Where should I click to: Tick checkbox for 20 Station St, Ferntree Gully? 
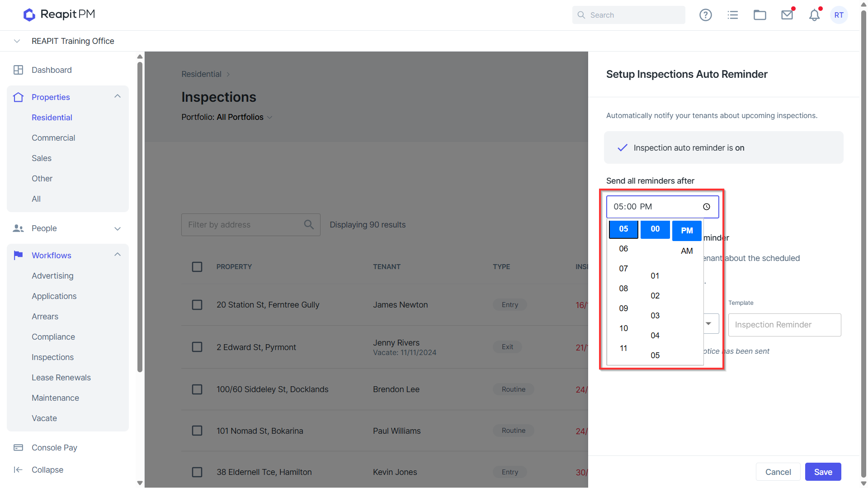(x=197, y=305)
